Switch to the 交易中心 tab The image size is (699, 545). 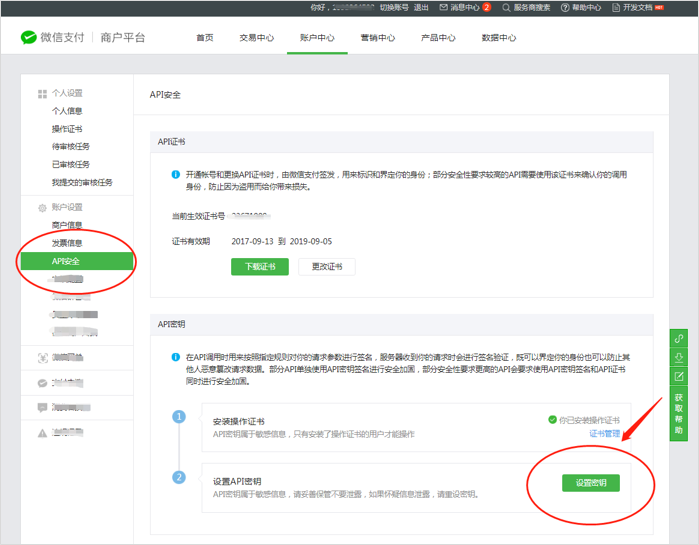pos(256,38)
